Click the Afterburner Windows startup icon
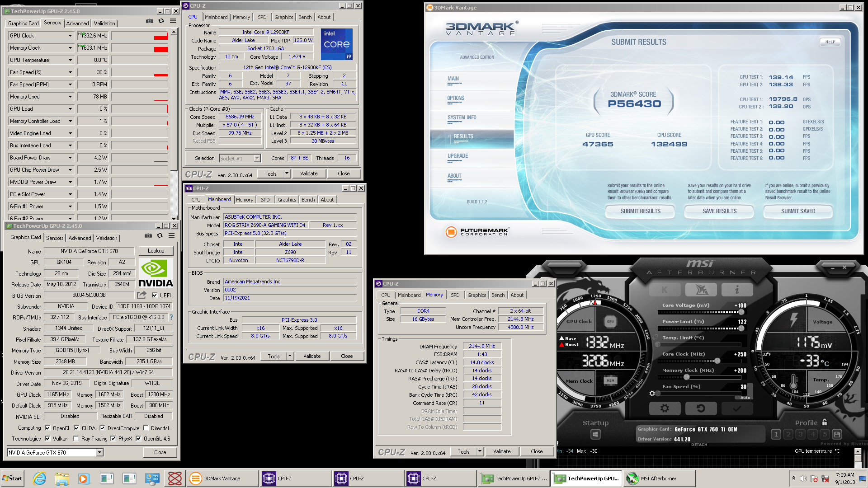Screen dimensions: 868x488 coord(595,434)
